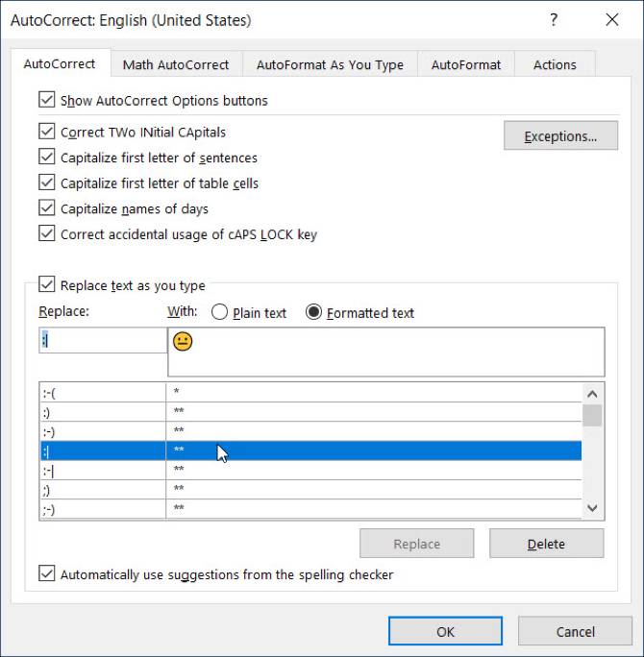Uncheck Capitalize first letter of table cells
The height and width of the screenshot is (657, 644).
pyautogui.click(x=46, y=182)
